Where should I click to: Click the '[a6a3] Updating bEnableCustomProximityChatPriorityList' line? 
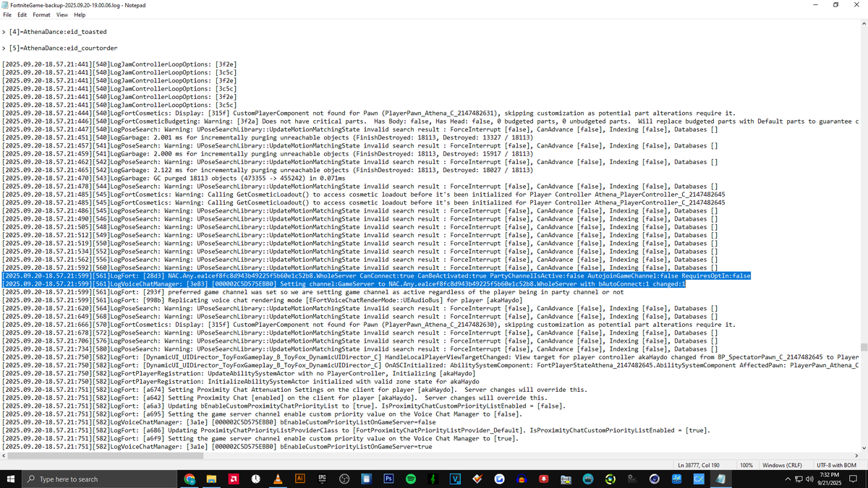pyautogui.click(x=285, y=406)
